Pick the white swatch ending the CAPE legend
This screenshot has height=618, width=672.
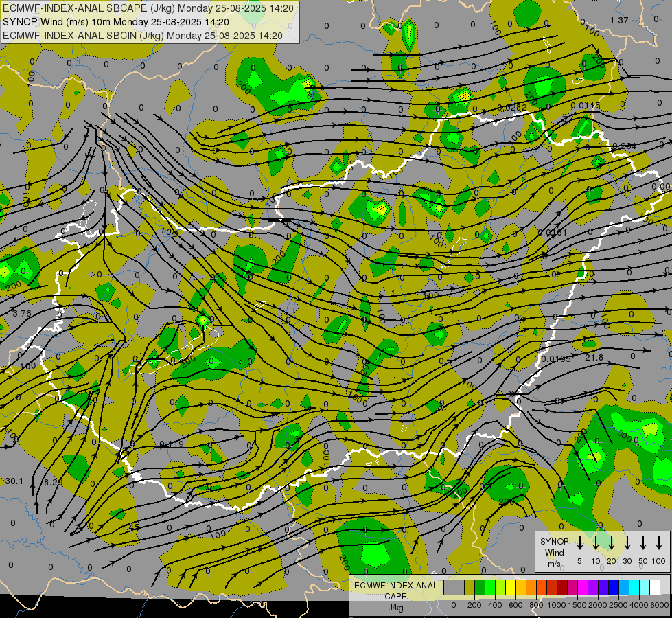(655, 588)
